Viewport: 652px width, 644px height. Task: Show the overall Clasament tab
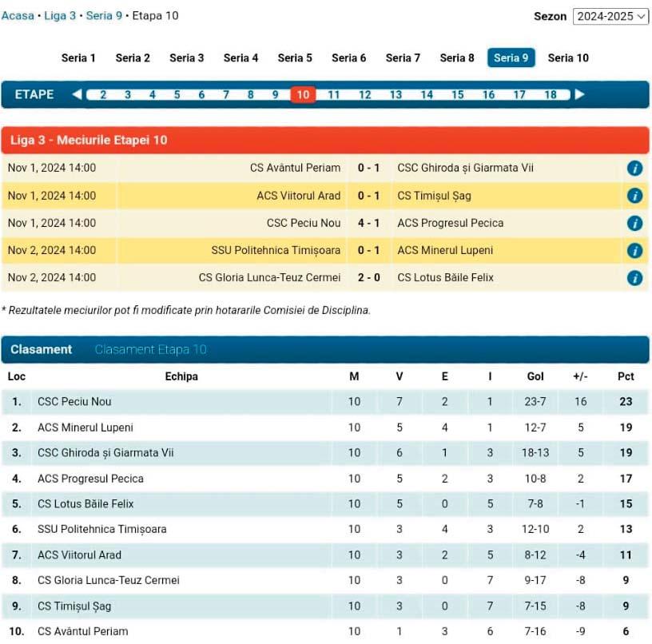pyautogui.click(x=42, y=349)
